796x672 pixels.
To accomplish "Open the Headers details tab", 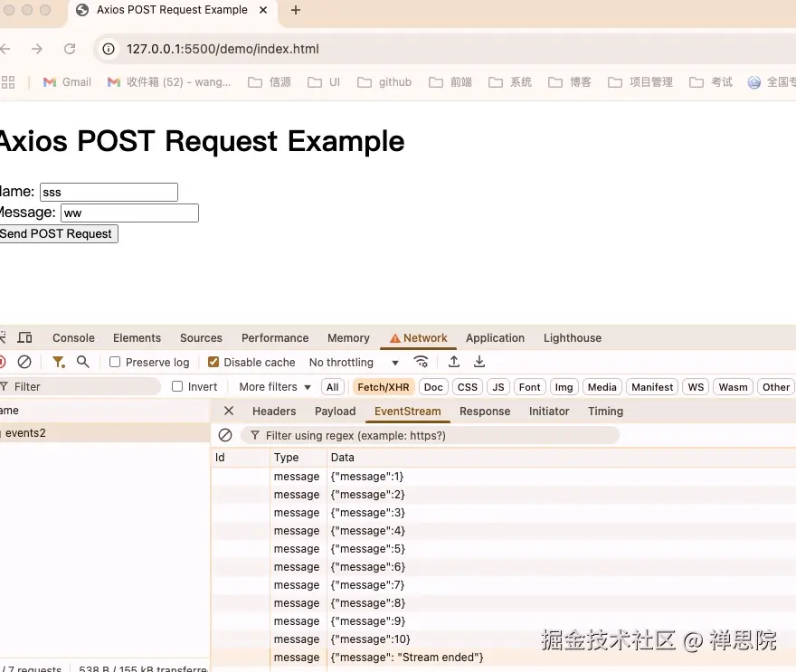I will (x=274, y=412).
